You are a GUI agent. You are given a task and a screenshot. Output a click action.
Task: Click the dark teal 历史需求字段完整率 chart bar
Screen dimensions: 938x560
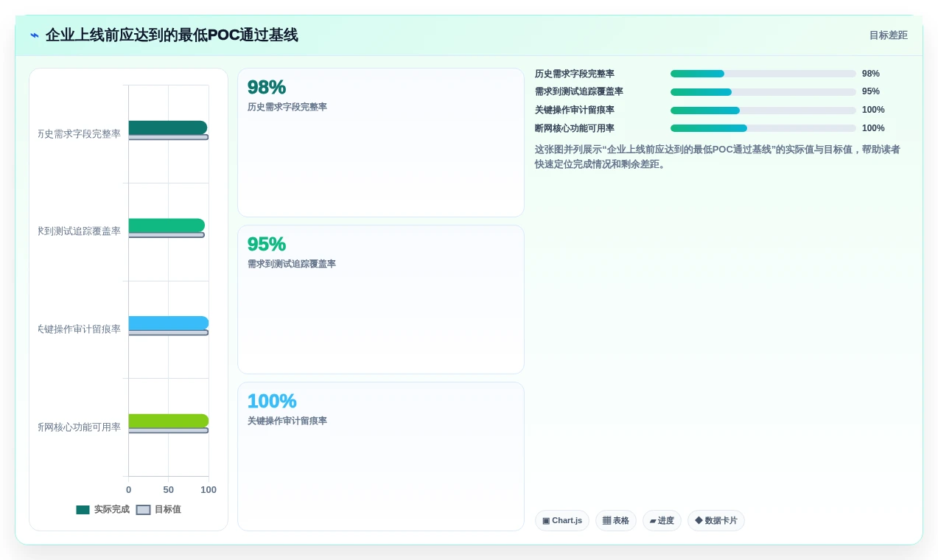tap(168, 127)
